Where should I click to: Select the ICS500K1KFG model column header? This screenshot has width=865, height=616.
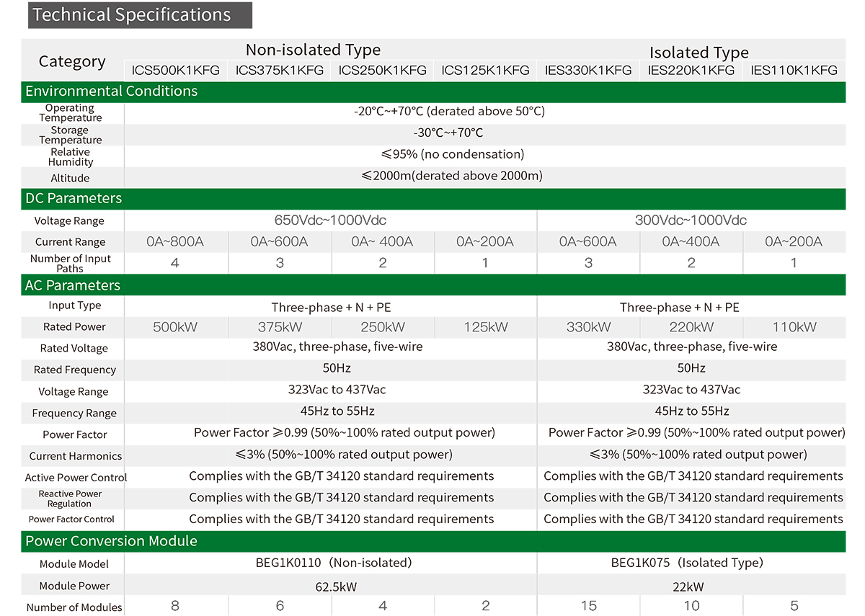click(x=175, y=70)
